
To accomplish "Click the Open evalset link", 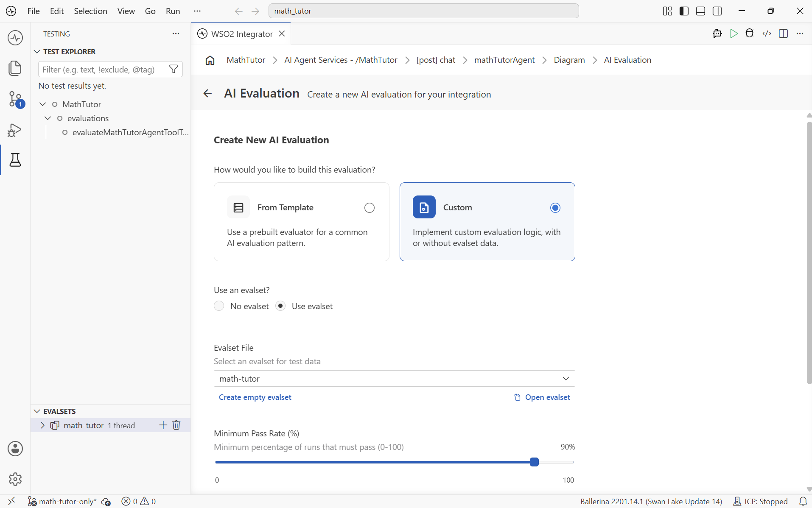I will (542, 397).
